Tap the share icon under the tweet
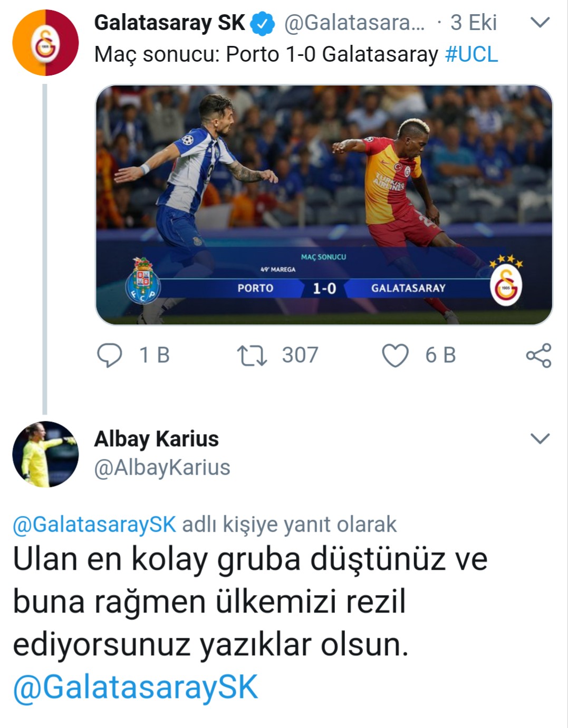Image resolution: width=568 pixels, height=728 pixels. click(x=538, y=356)
